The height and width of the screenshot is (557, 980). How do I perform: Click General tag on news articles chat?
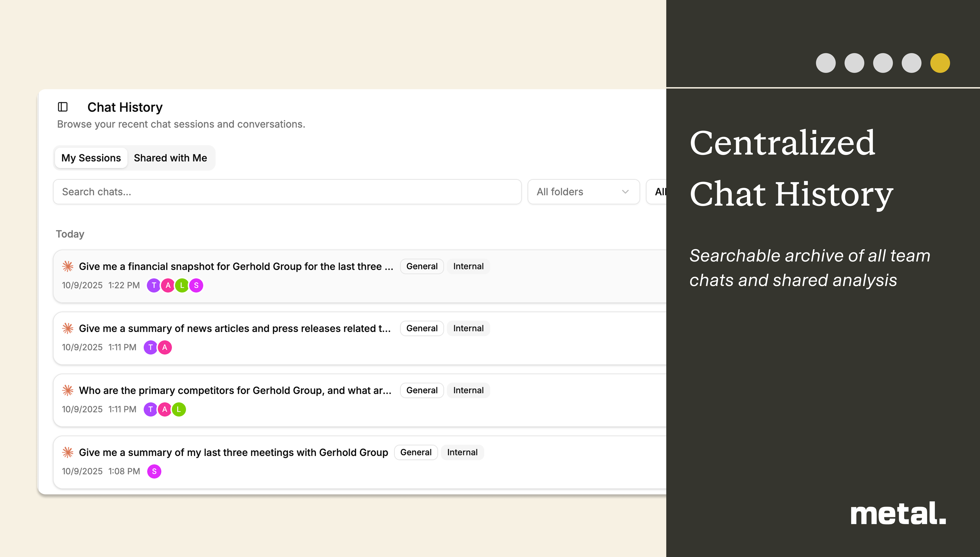coord(422,328)
